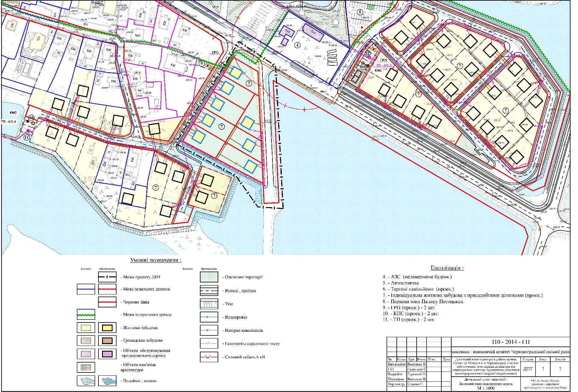Click the Умовні позначення legend heading
This screenshot has height=392, width=578.
(156, 260)
